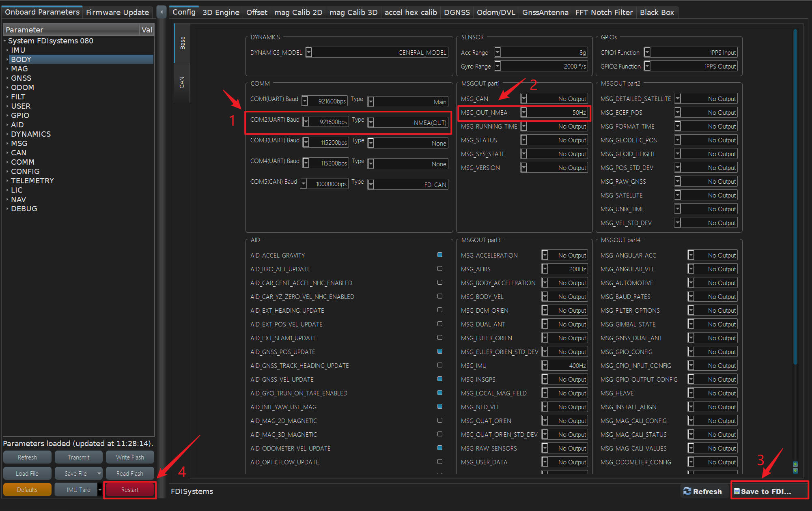Toggle AID_ODOMETER_VEL_UPDATE checkbox
The width and height of the screenshot is (812, 511).
(439, 448)
